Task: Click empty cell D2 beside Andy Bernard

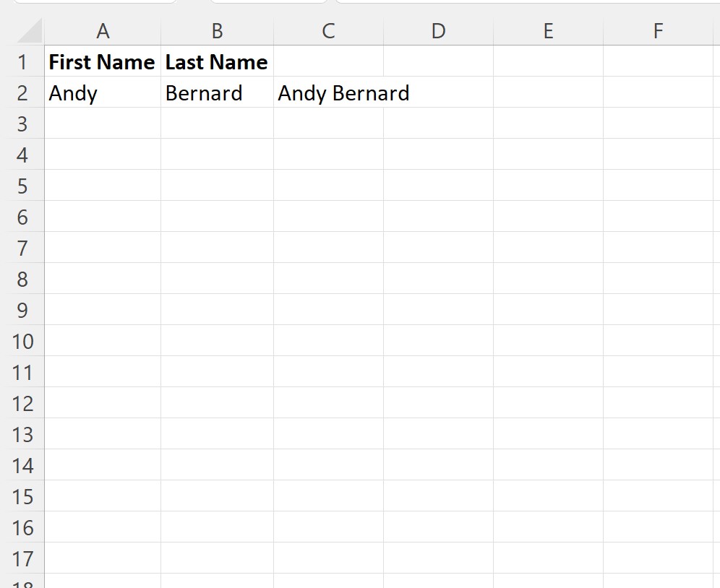Action: [x=438, y=92]
